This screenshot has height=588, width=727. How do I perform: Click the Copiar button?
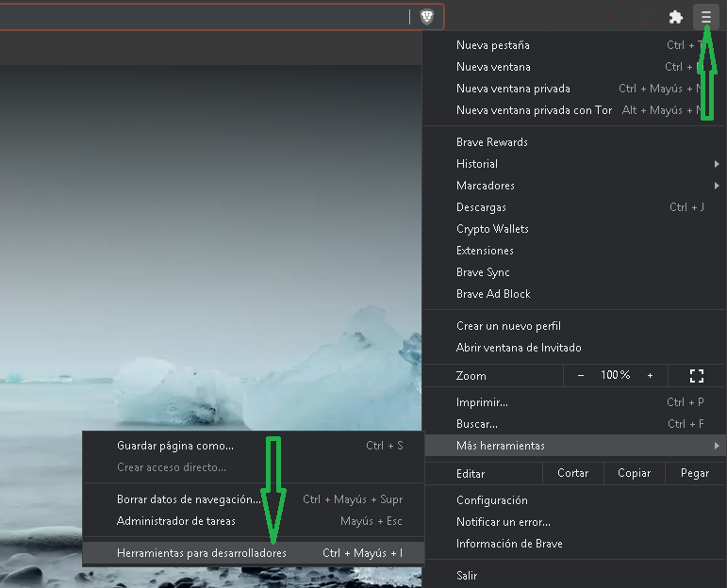635,473
